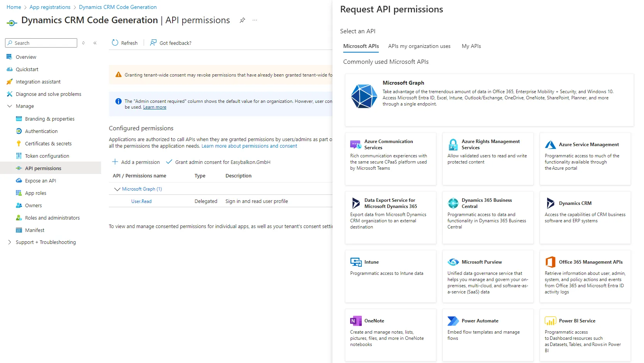The width and height of the screenshot is (644, 363).
Task: Switch to APIs my organization uses tab
Action: [419, 46]
